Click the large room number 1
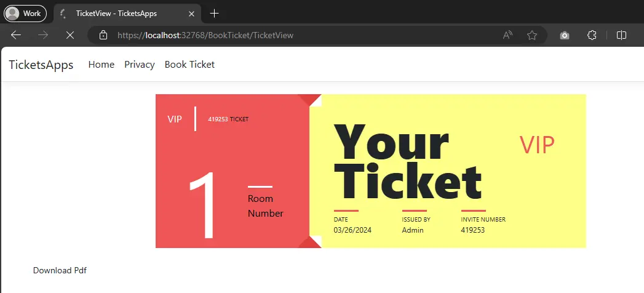The height and width of the screenshot is (293, 644). point(202,204)
